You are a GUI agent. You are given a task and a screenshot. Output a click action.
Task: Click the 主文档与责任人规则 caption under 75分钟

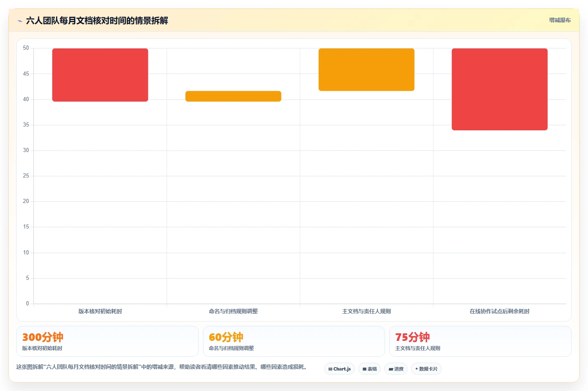(x=418, y=348)
